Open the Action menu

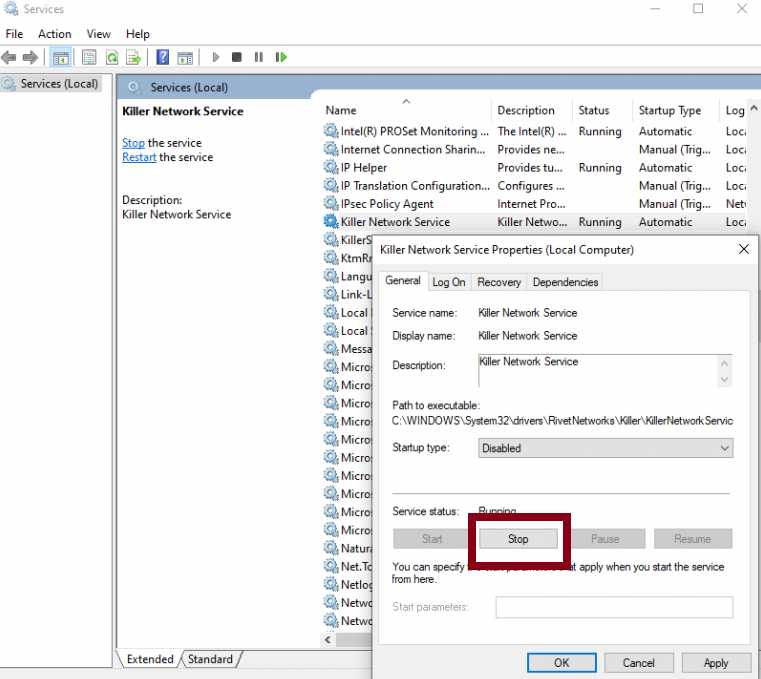[x=55, y=34]
